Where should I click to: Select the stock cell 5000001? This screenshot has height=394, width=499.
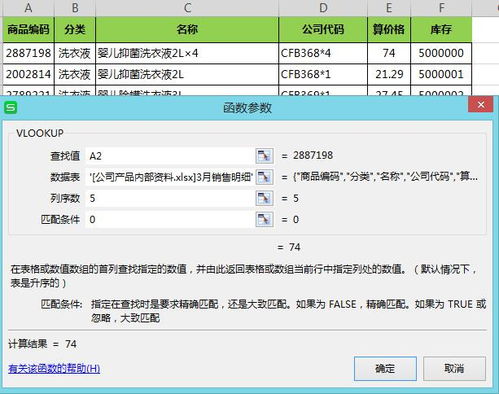click(441, 74)
